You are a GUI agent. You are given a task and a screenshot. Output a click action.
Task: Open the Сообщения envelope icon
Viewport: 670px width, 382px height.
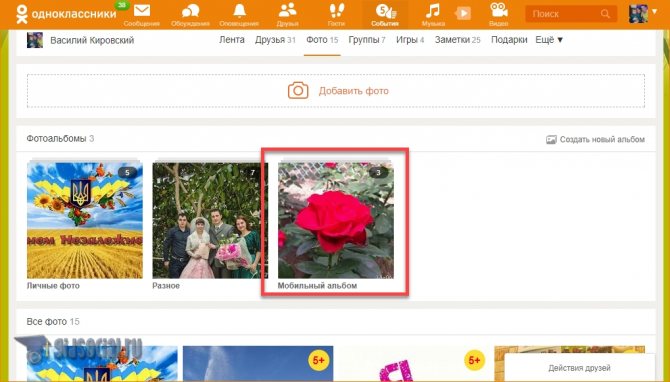pyautogui.click(x=141, y=11)
